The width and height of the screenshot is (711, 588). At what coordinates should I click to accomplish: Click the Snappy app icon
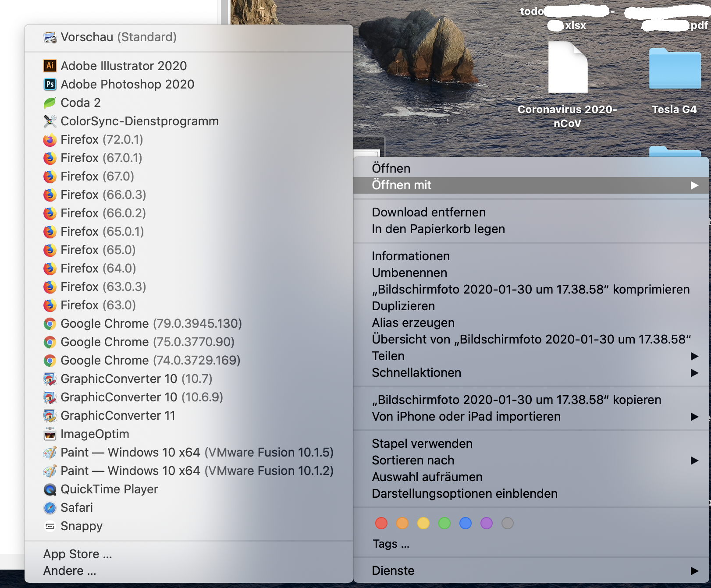pos(50,526)
